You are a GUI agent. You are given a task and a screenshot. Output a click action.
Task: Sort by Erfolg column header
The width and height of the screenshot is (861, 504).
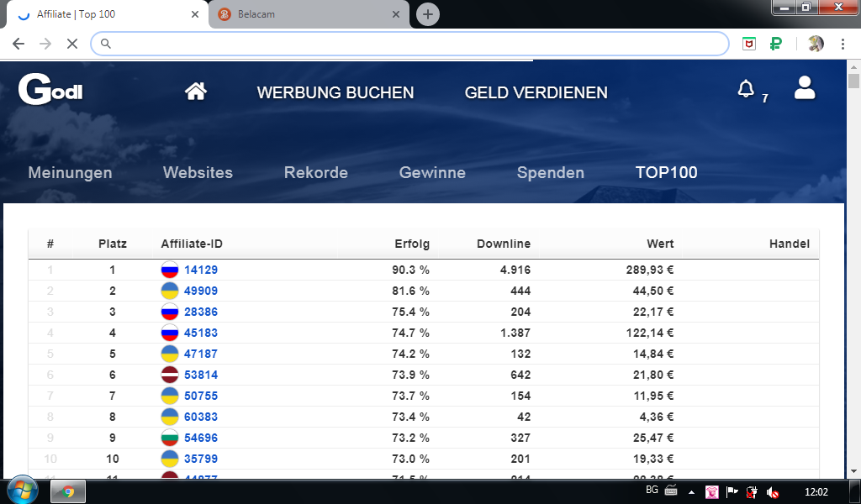pos(412,244)
